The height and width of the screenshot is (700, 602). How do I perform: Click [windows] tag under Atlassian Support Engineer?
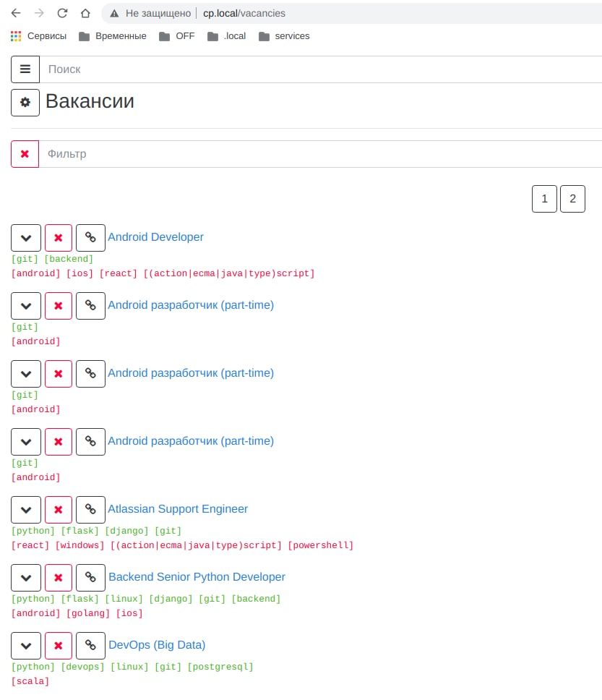click(80, 545)
